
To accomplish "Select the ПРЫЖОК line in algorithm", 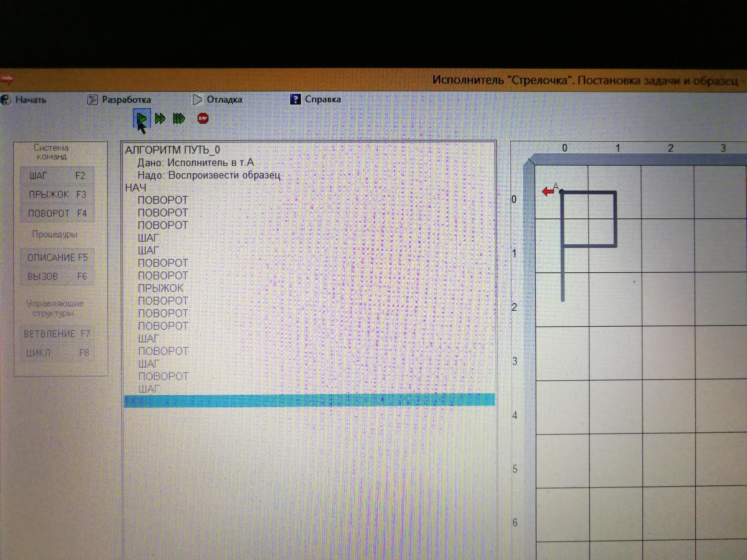I will pyautogui.click(x=161, y=288).
